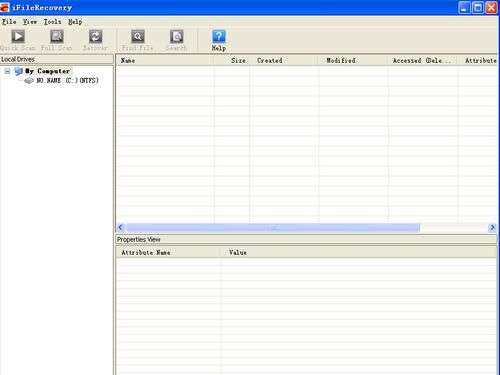
Task: Open the Tools menu
Action: click(52, 22)
